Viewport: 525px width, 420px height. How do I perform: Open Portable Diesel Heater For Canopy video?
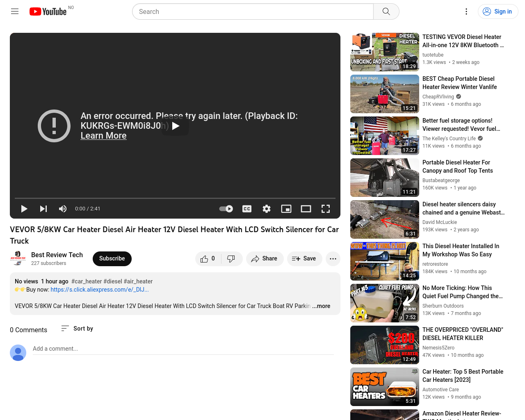coord(458,167)
